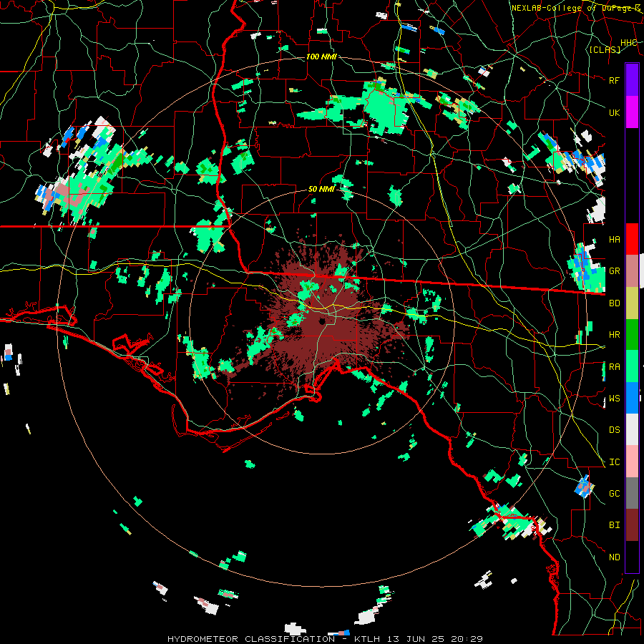The width and height of the screenshot is (644, 644).
Task: Select the BD yellow-tan legend swatch
Action: click(x=632, y=303)
